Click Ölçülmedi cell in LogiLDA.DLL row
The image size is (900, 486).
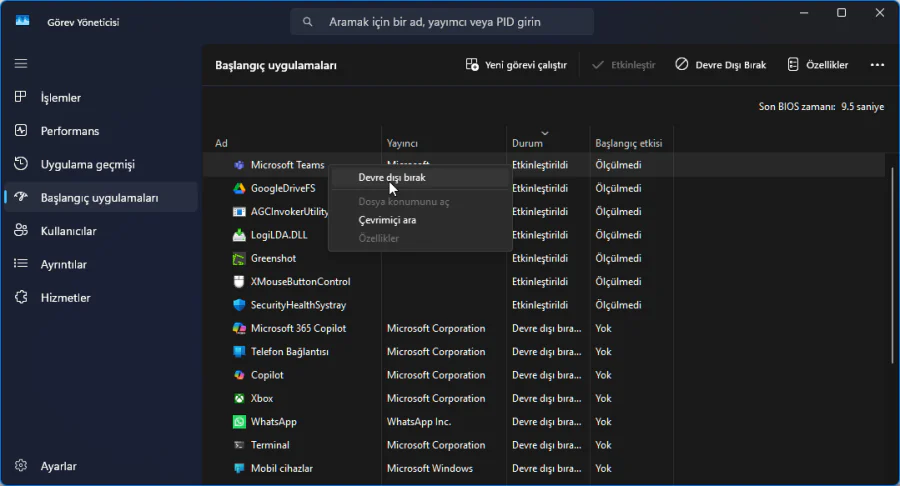618,235
